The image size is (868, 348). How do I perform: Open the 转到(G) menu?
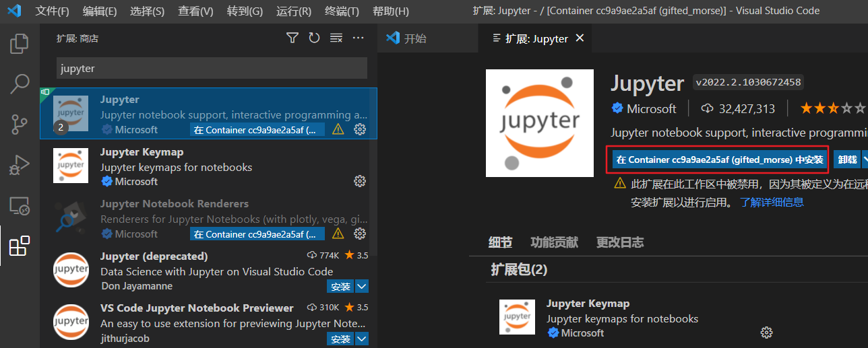click(245, 11)
